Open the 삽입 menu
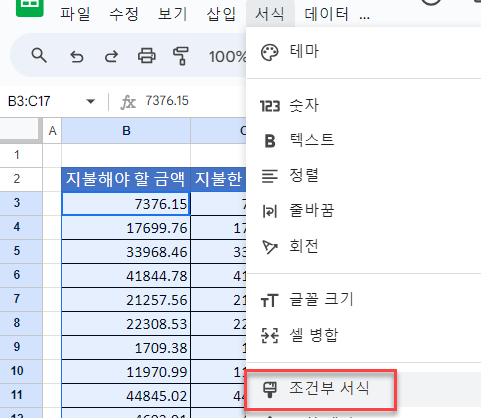 [x=221, y=14]
